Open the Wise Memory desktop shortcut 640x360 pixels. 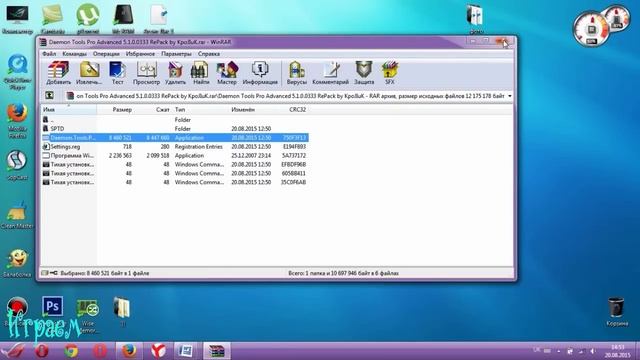87,315
